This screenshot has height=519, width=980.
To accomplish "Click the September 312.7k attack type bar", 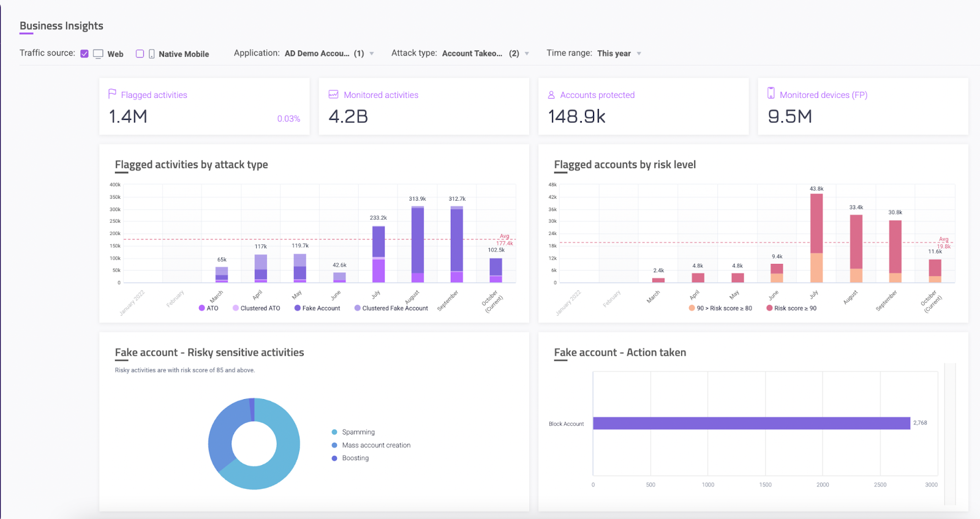I will [457, 245].
